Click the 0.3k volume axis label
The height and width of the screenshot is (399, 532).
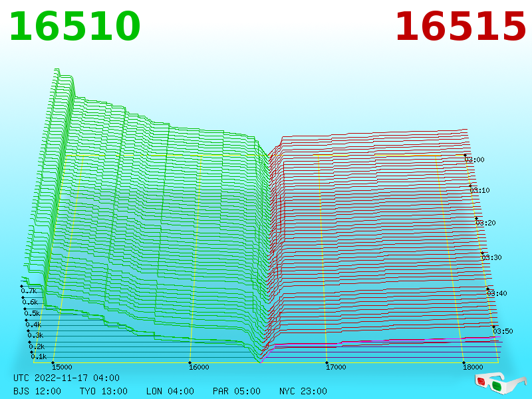36,336
